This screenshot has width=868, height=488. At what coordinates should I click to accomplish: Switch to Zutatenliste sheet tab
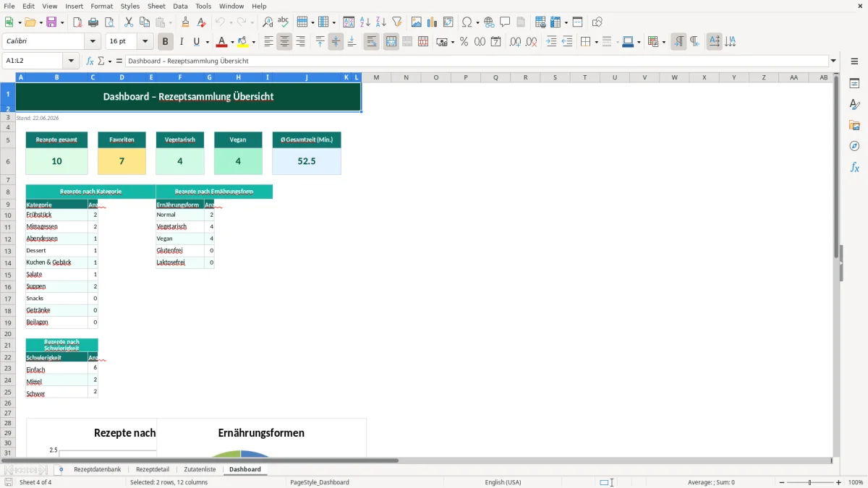[200, 469]
